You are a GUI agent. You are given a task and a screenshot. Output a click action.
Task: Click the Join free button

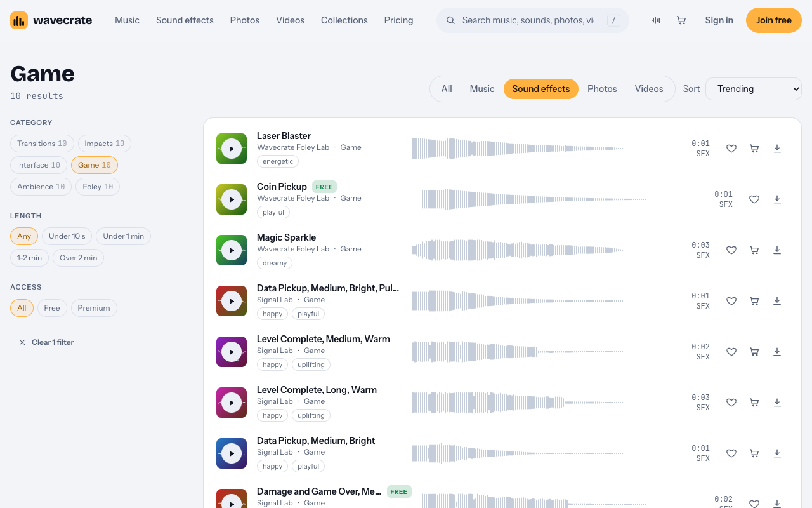(x=774, y=20)
